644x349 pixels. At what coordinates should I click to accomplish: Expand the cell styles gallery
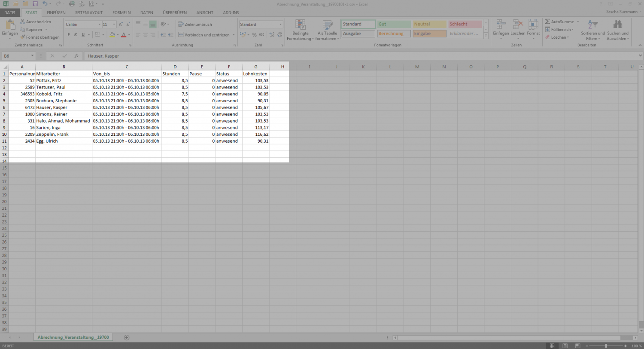[x=486, y=37]
